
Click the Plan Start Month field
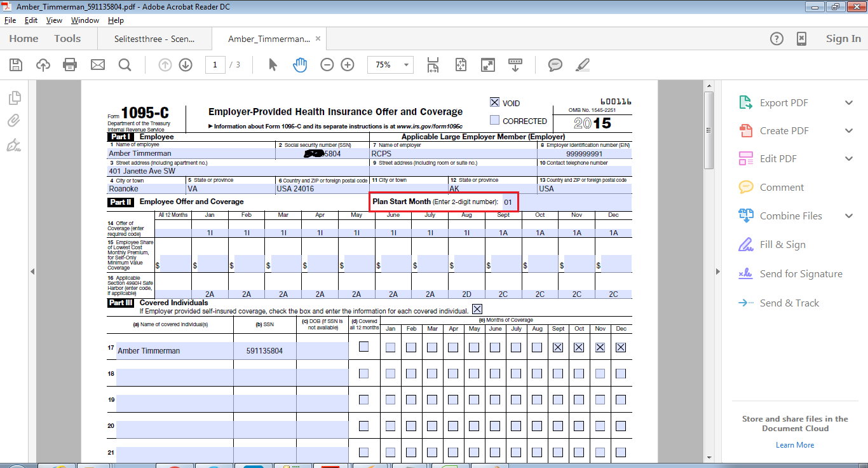pyautogui.click(x=509, y=202)
